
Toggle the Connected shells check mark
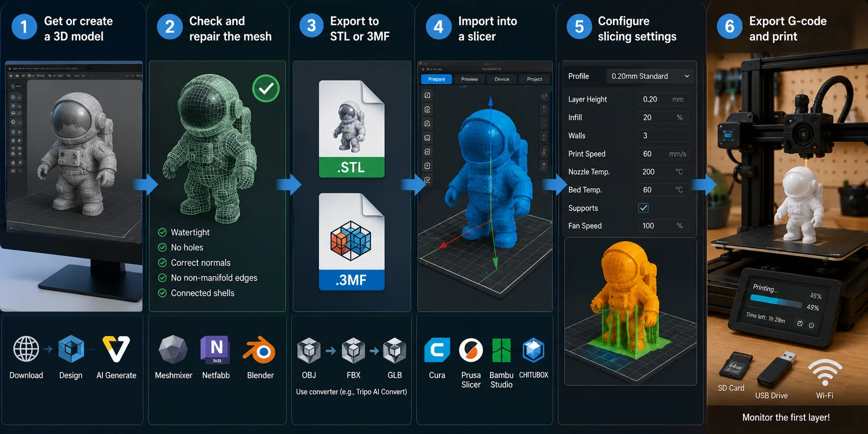point(162,293)
